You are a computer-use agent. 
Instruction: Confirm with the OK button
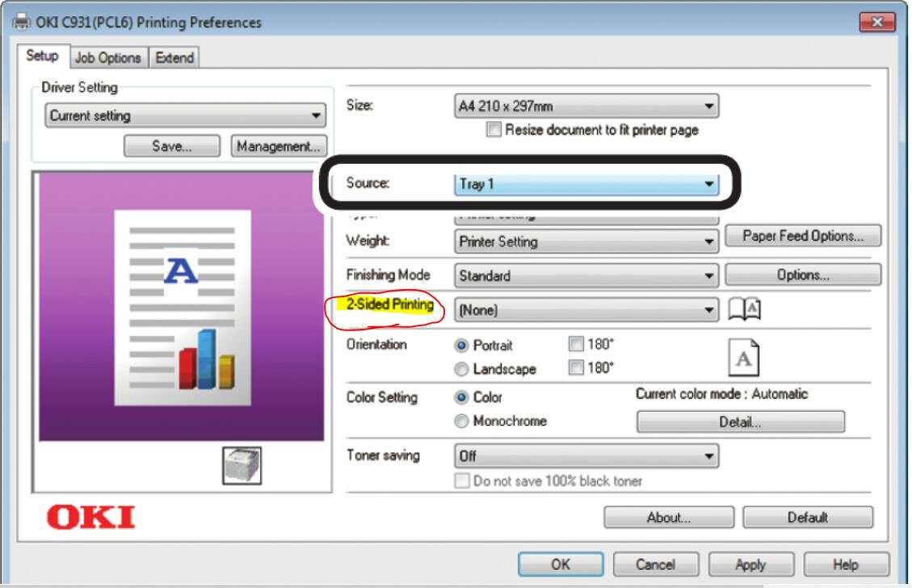561,564
